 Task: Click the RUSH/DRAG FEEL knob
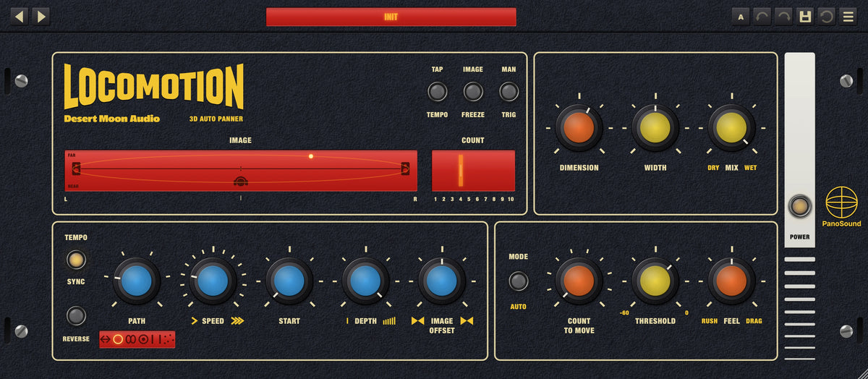(731, 281)
